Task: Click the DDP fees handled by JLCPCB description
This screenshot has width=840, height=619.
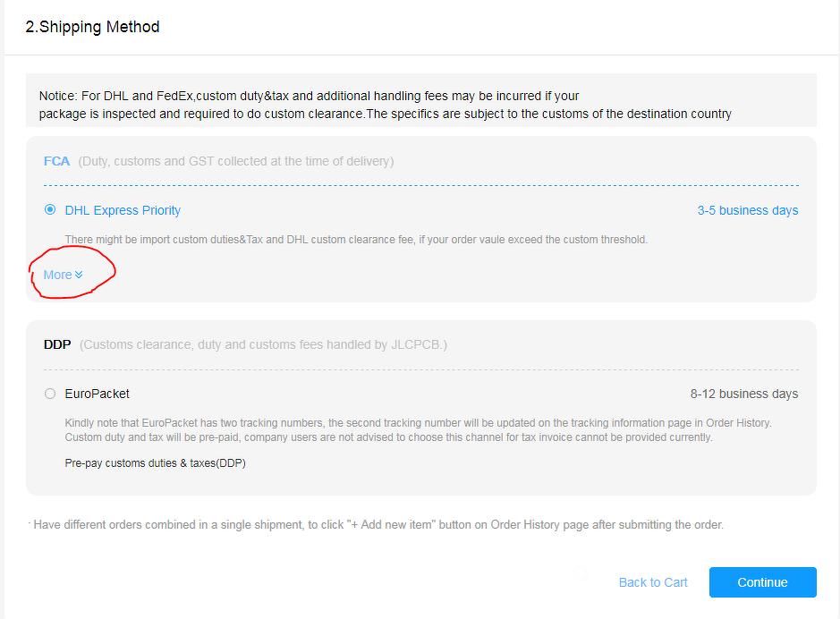Action: tap(264, 344)
